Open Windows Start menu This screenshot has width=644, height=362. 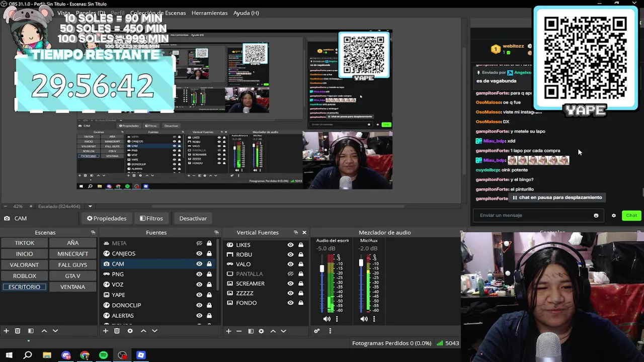[9, 355]
